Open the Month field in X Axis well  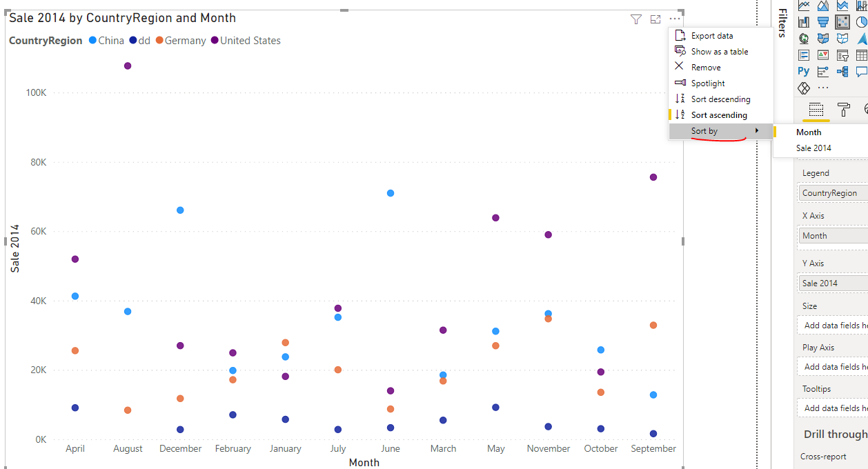834,236
